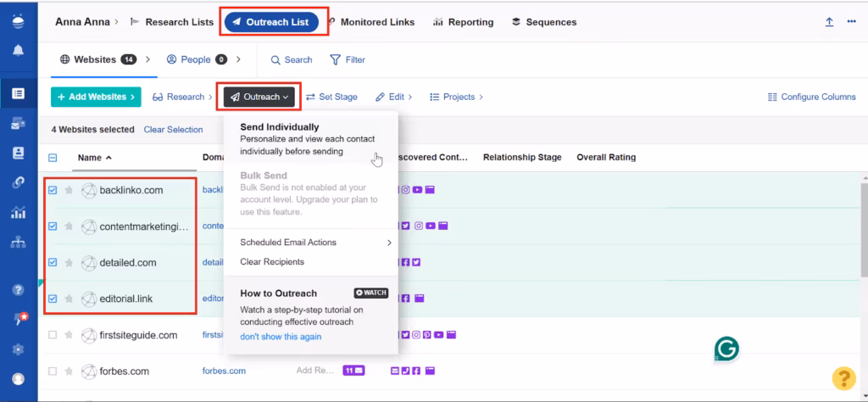This screenshot has width=868, height=402.
Task: Tick the forbes.com row checkbox
Action: click(53, 371)
